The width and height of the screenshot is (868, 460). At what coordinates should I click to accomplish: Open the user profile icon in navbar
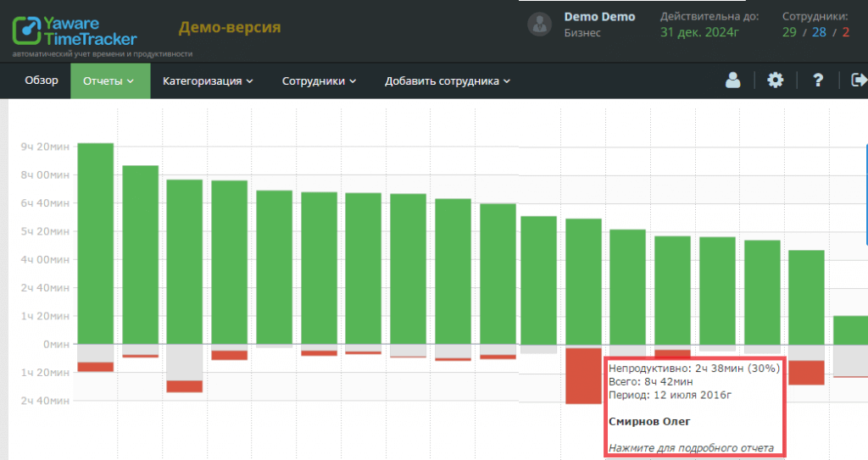(733, 80)
